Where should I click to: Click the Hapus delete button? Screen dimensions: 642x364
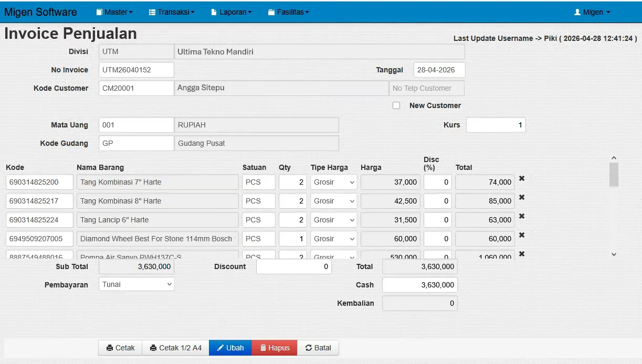275,348
